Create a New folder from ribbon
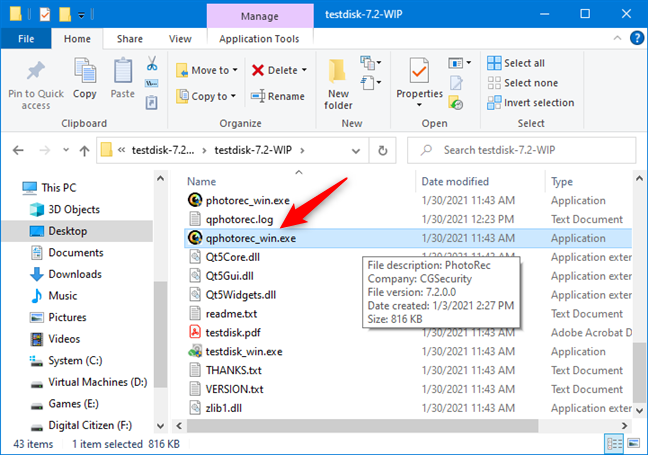This screenshot has width=648, height=455. [338, 80]
